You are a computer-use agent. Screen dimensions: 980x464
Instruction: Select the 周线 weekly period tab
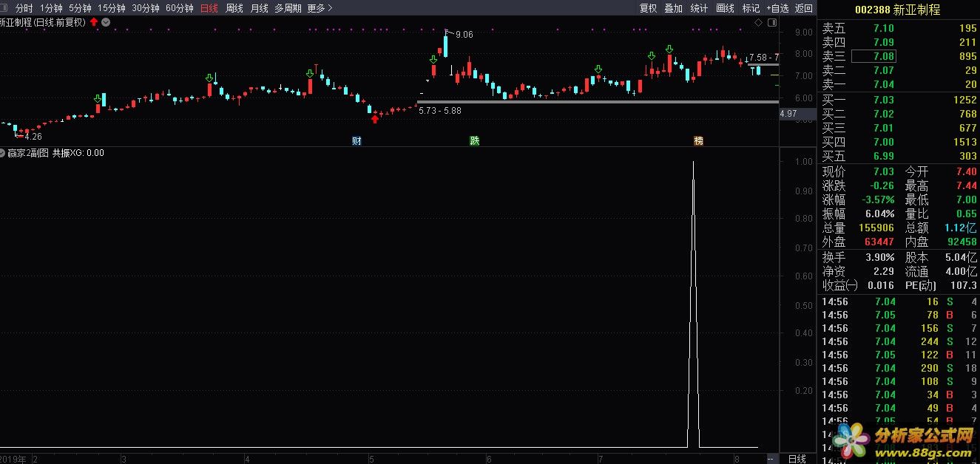click(x=234, y=8)
